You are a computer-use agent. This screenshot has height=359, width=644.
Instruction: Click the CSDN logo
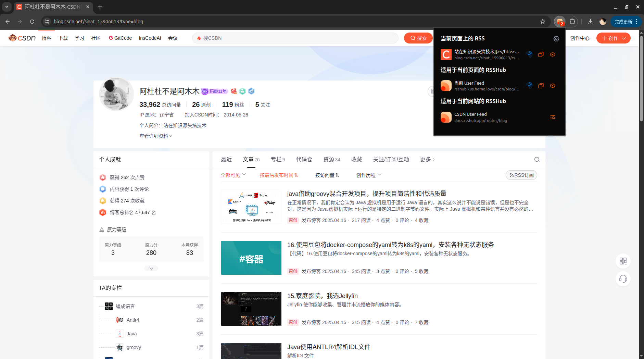(22, 38)
